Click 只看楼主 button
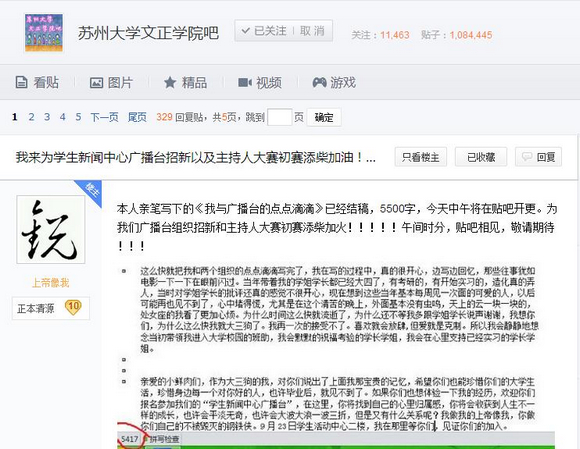The image size is (580, 449). pyautogui.click(x=421, y=157)
